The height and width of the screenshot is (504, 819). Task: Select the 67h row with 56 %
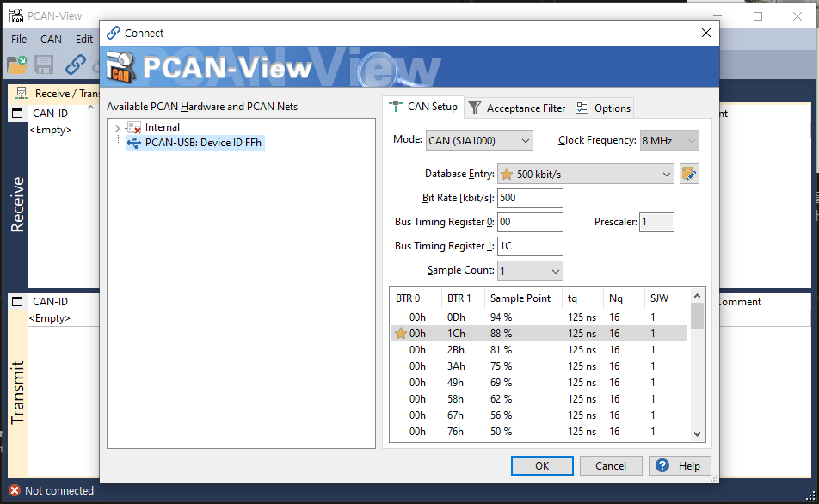point(539,415)
